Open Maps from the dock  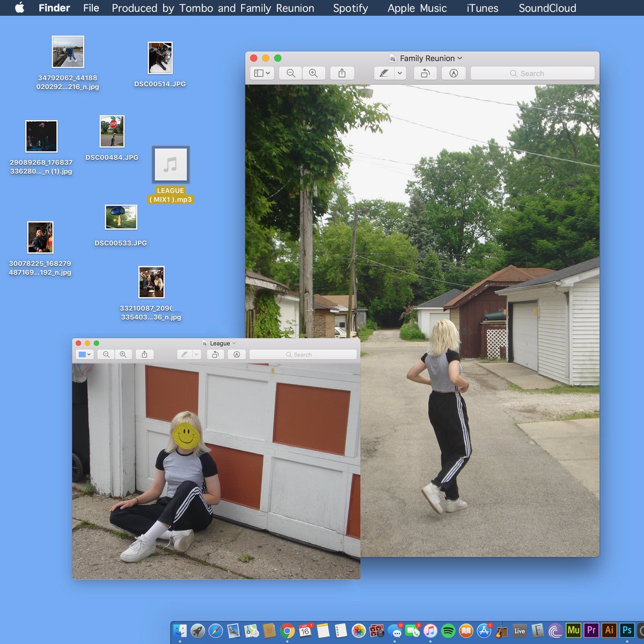(x=251, y=631)
